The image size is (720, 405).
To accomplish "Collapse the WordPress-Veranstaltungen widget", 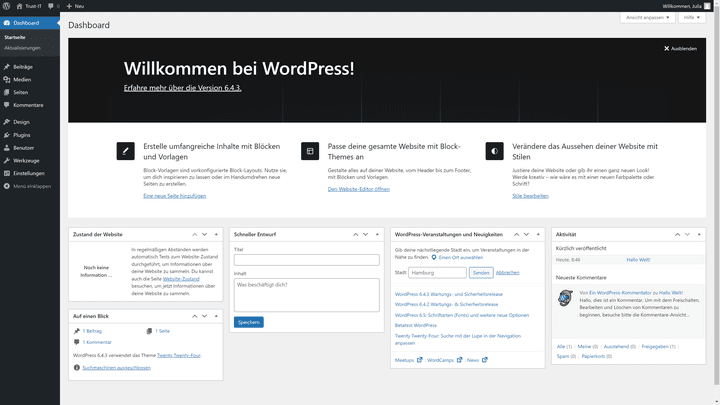I will (538, 235).
